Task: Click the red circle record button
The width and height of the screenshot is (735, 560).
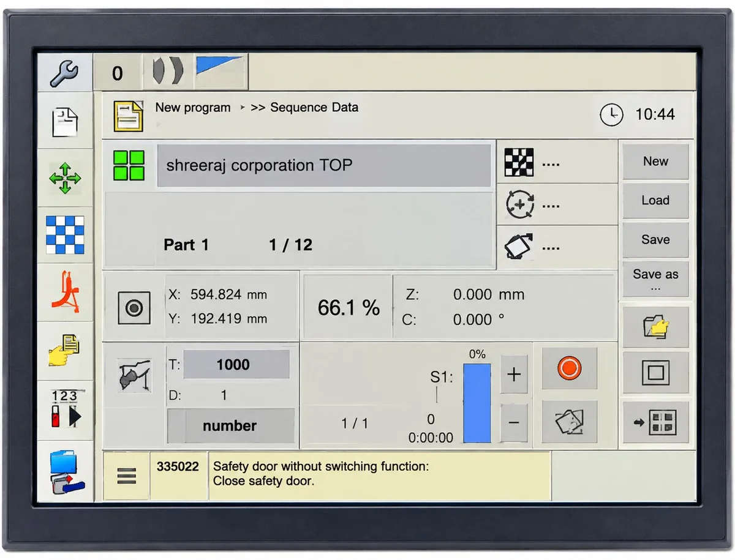Action: click(x=569, y=368)
